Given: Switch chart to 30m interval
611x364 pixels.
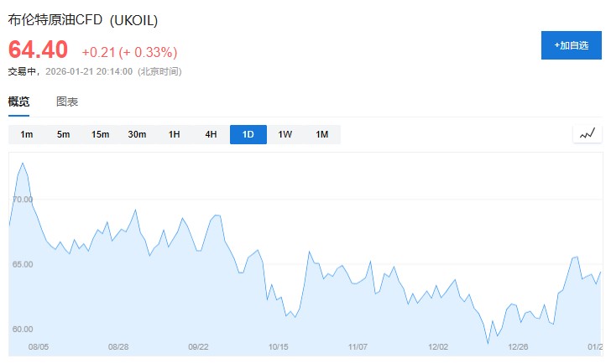Looking at the screenshot, I should (x=137, y=134).
